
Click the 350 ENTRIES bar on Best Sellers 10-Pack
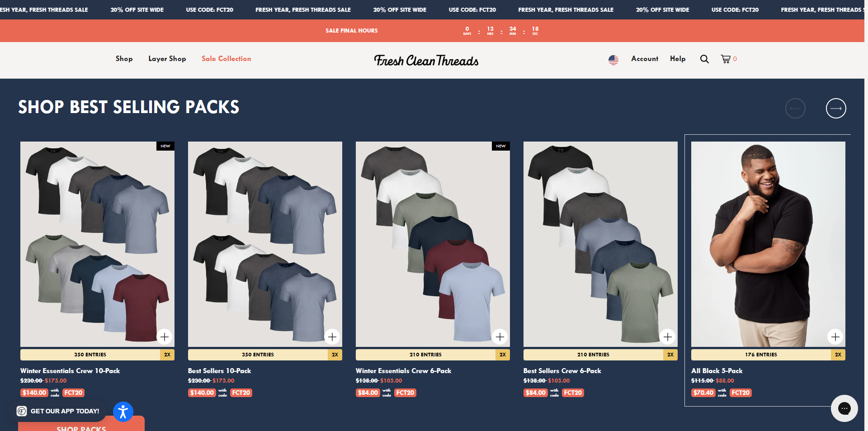(x=258, y=355)
